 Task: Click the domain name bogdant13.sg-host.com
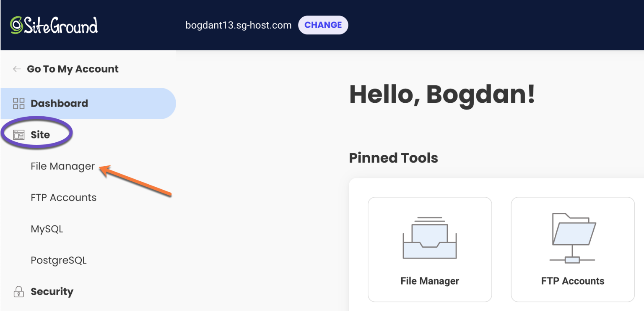pos(238,25)
